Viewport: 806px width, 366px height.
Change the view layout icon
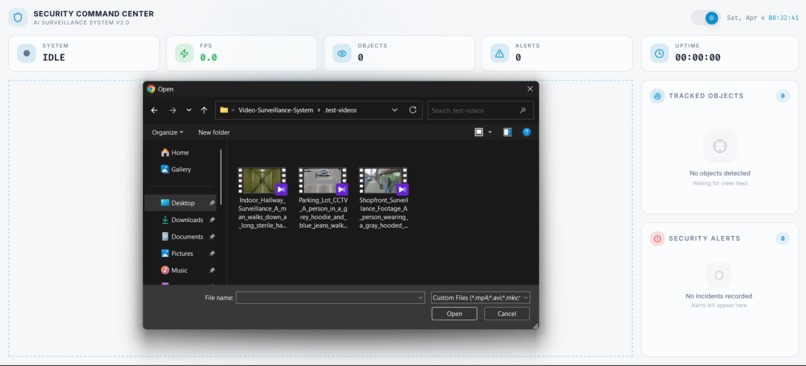coord(479,132)
